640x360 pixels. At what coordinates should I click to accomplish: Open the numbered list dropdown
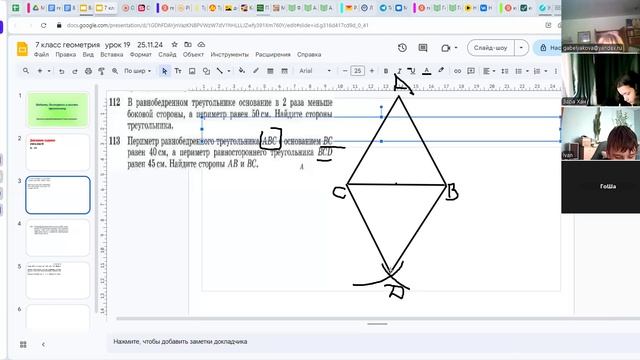click(540, 71)
